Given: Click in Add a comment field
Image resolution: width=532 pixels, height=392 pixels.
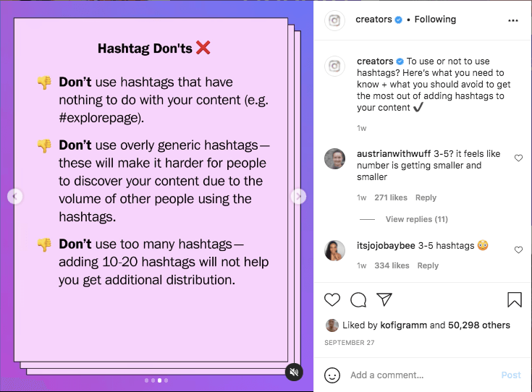Looking at the screenshot, I should point(420,375).
